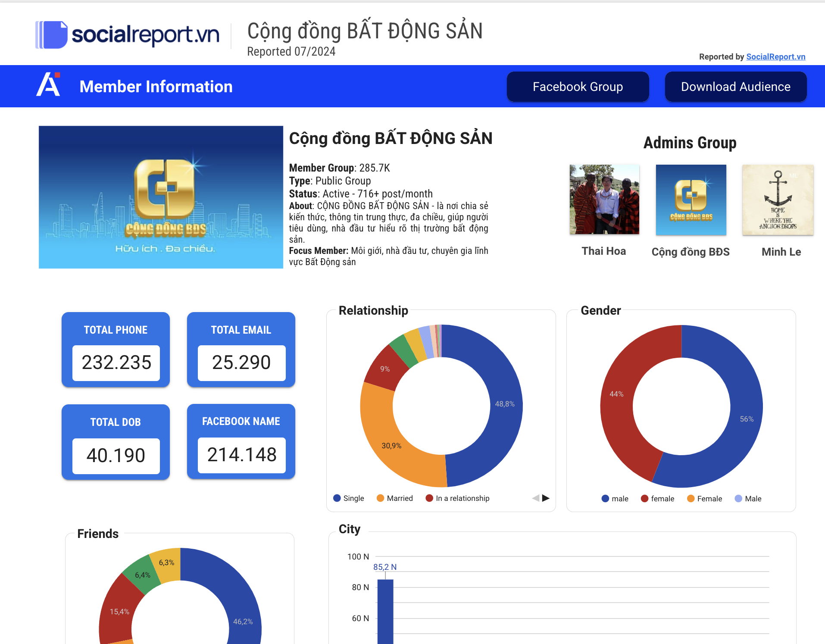View admin Thai Hoa's photo
This screenshot has width=825, height=644.
click(604, 200)
